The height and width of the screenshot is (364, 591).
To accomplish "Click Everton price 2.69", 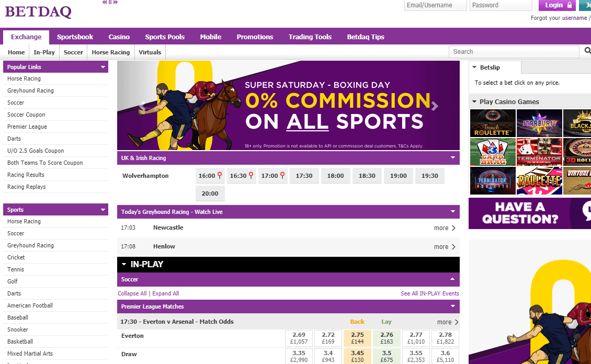I will click(x=299, y=338).
